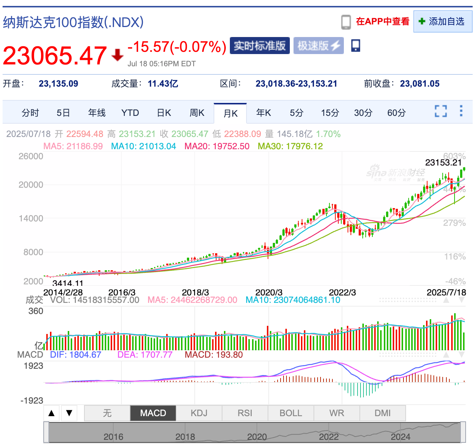Open the 分时 chart tab
Viewport: 476px width, 448px height.
(30, 113)
